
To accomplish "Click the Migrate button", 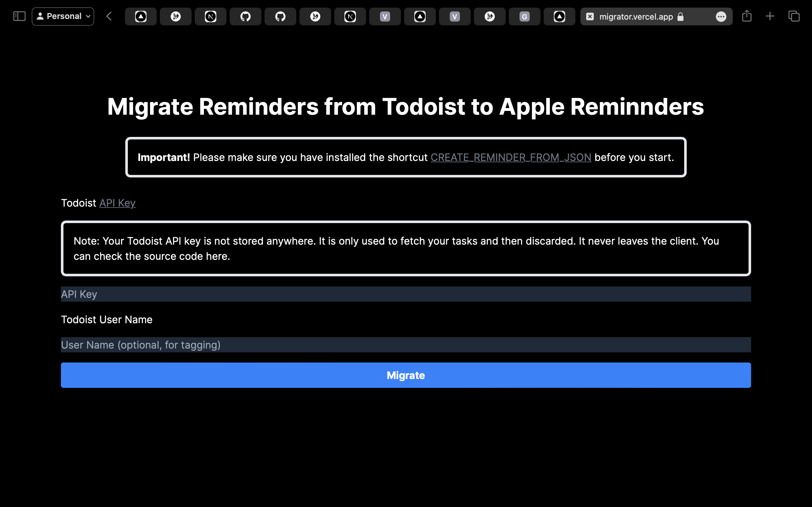I will (x=406, y=375).
